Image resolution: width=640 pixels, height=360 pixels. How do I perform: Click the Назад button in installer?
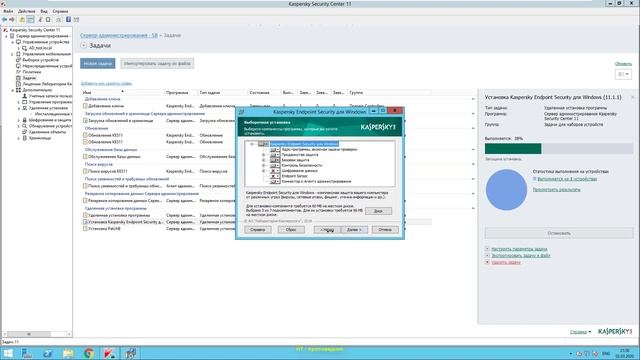tap(327, 230)
